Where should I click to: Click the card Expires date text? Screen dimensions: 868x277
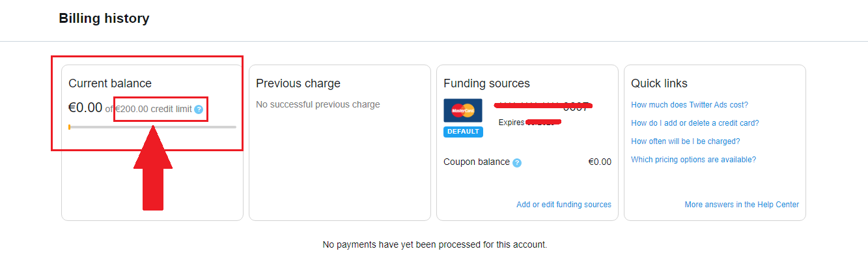[x=529, y=123]
